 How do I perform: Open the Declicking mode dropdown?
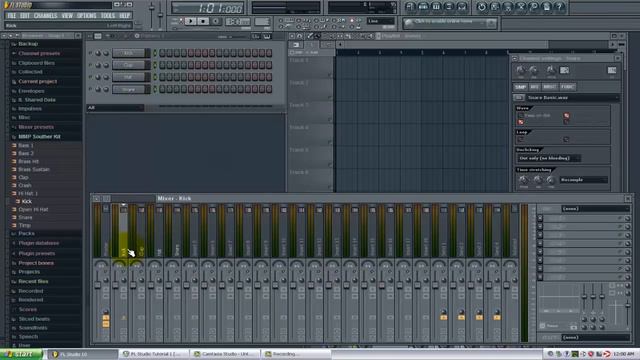pyautogui.click(x=549, y=158)
